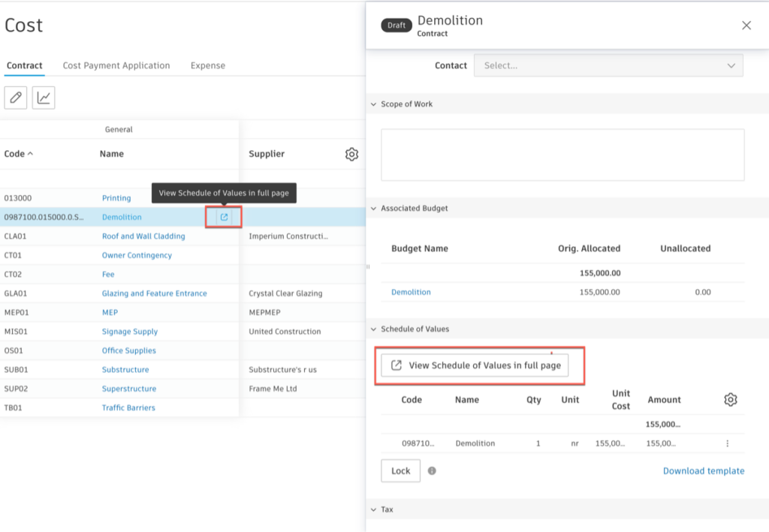Collapse the Scope of Work section

[x=374, y=104]
